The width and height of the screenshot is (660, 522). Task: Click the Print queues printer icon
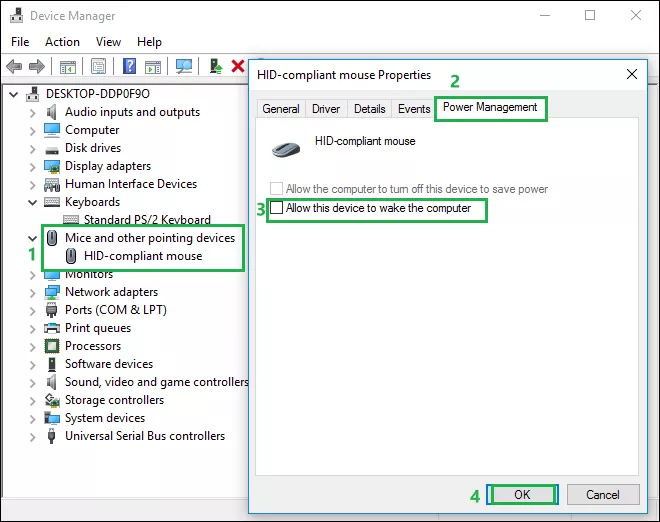click(52, 328)
